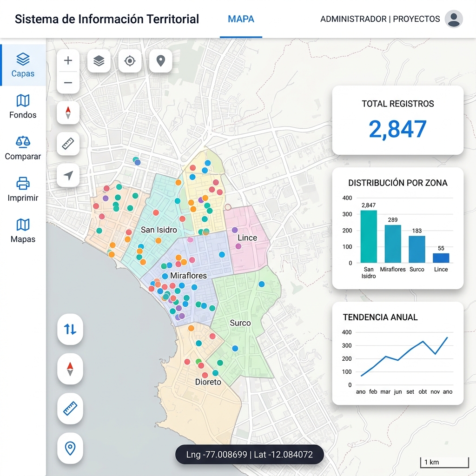Click the TOTAL REGISTROS card heading
This screenshot has height=476, width=476.
[x=398, y=104]
